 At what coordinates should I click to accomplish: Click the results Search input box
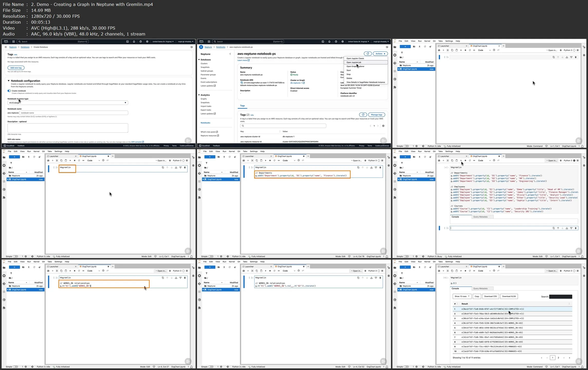point(560,297)
